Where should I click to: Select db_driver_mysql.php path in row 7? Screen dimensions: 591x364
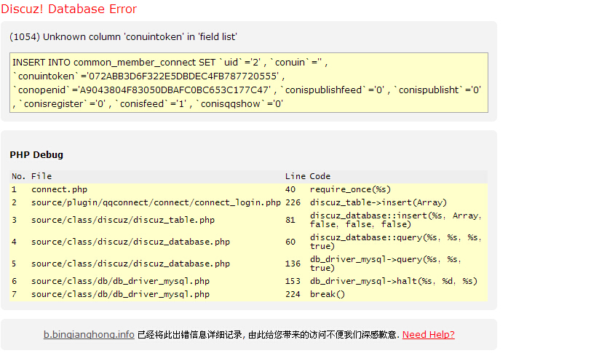coord(120,294)
